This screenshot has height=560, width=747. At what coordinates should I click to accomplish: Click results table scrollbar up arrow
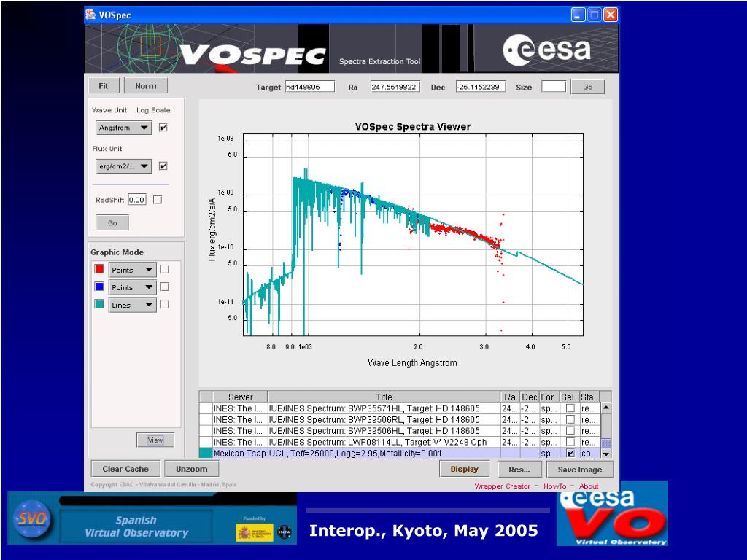606,408
